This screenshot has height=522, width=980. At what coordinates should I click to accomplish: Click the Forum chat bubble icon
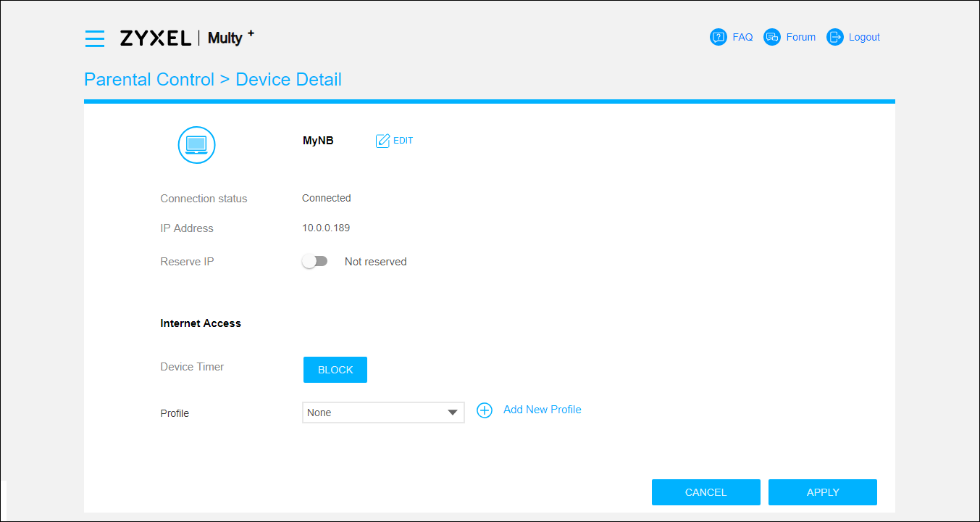tap(772, 37)
